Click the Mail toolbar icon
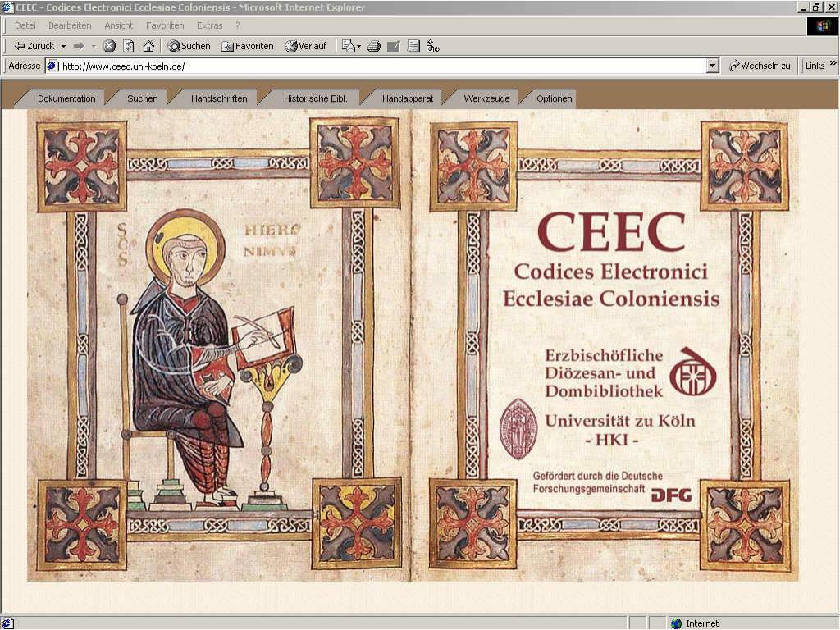Image resolution: width=840 pixels, height=630 pixels. pos(348,47)
